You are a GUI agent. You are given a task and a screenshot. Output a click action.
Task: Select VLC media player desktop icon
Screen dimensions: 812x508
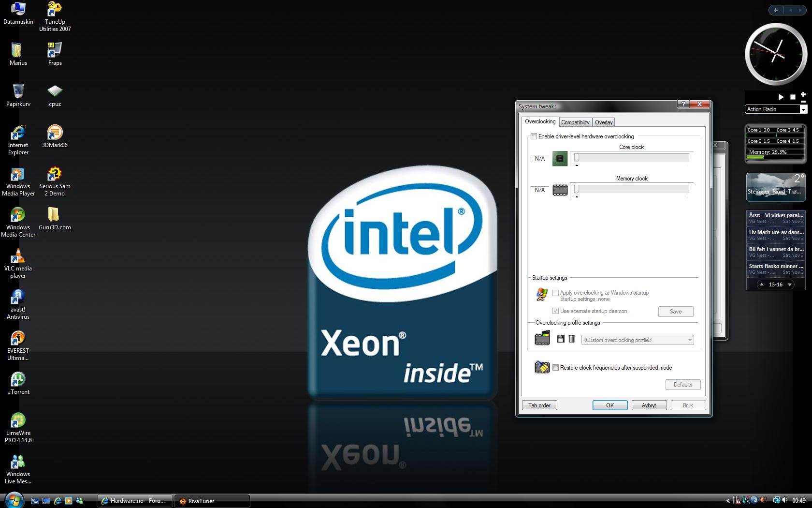click(x=18, y=263)
